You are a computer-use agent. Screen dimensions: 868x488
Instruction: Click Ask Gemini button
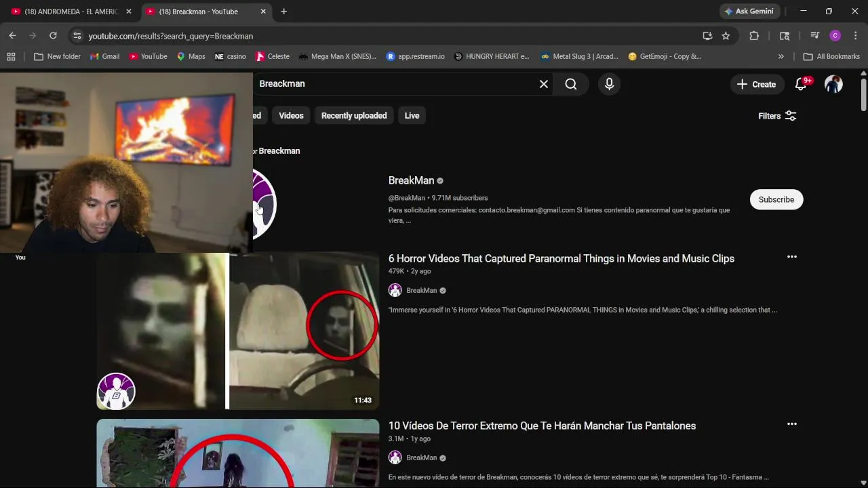point(749,12)
